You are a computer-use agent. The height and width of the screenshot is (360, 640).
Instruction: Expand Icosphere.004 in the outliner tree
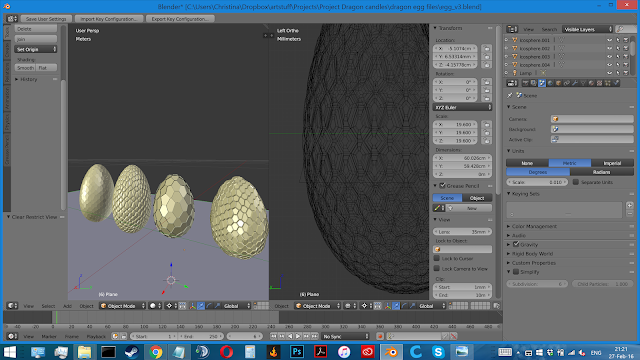[507, 64]
